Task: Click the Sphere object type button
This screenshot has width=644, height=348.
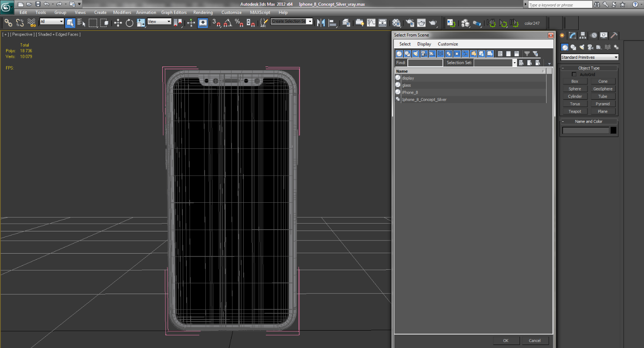Action: 575,89
